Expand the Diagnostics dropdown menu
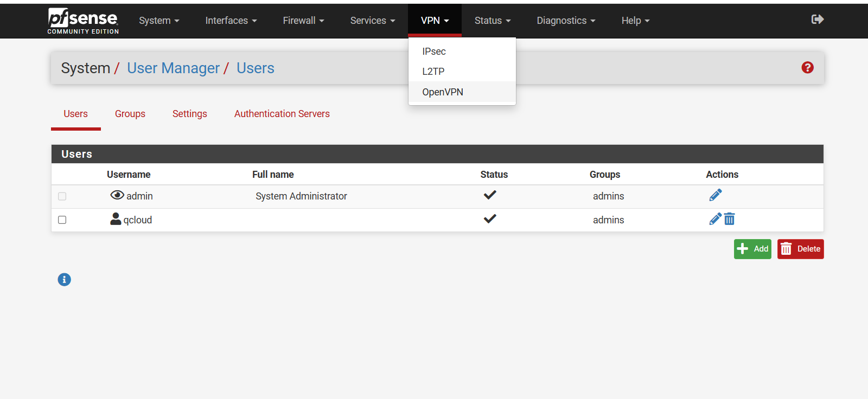Viewport: 868px width, 399px height. 566,21
